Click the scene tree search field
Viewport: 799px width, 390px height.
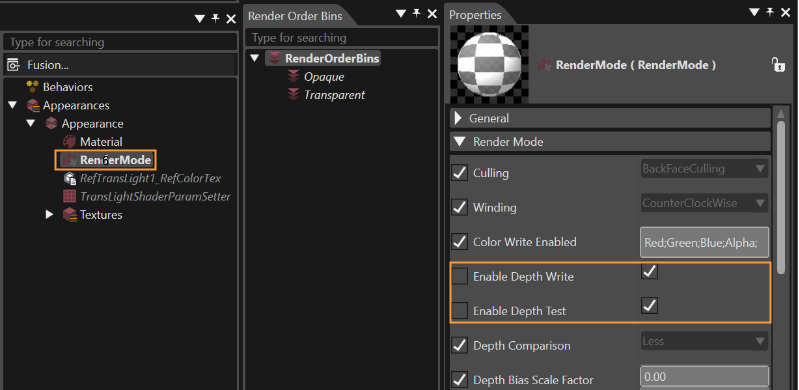click(120, 42)
